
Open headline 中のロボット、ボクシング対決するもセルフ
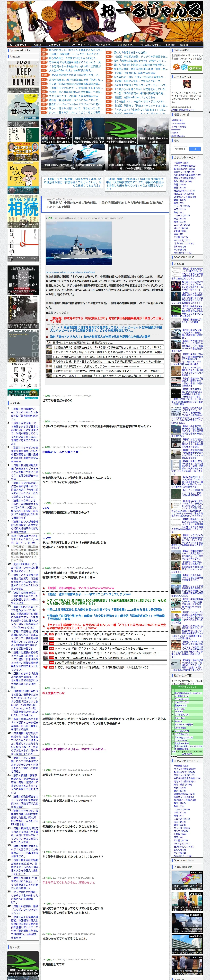76,50
